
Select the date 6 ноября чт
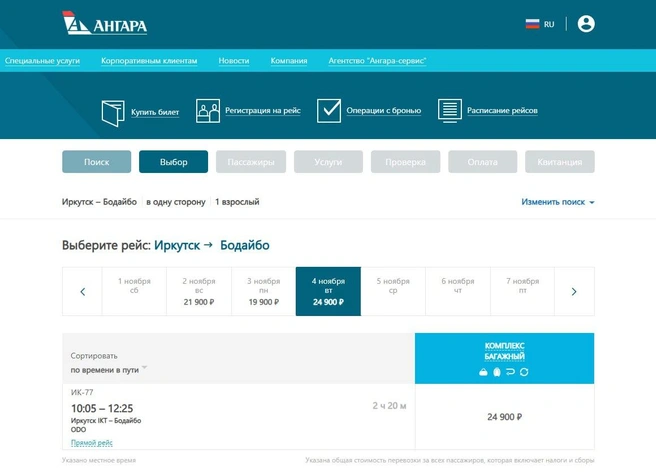tap(458, 292)
